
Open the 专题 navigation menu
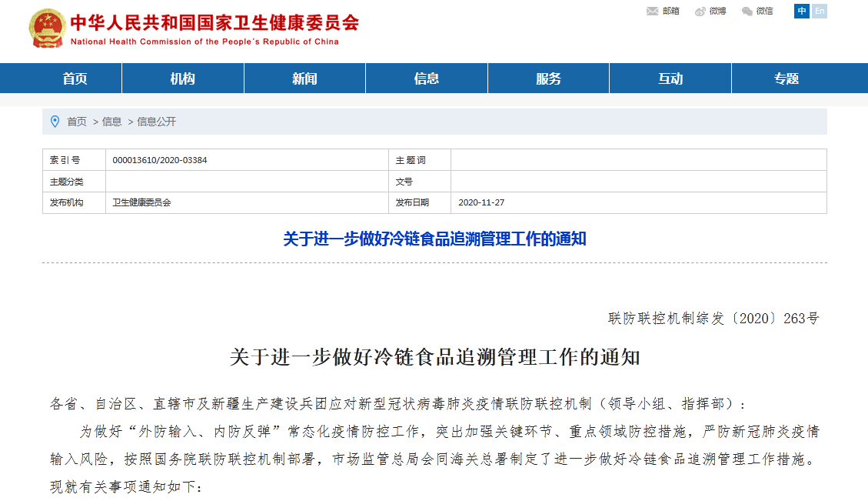(787, 78)
